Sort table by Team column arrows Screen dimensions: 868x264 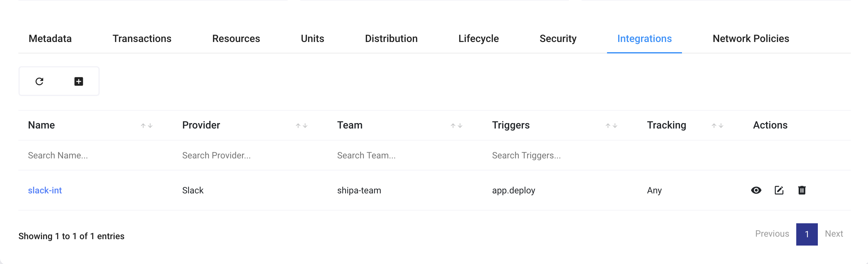(457, 126)
